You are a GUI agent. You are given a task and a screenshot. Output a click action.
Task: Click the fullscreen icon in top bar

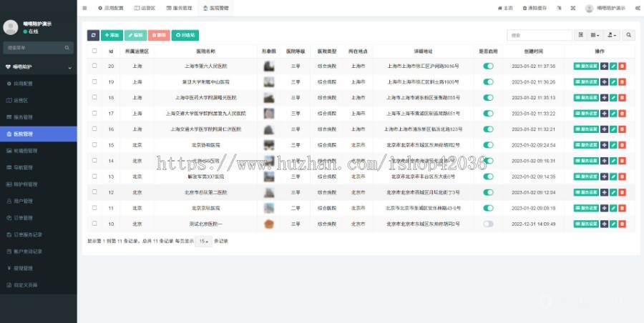pos(572,8)
